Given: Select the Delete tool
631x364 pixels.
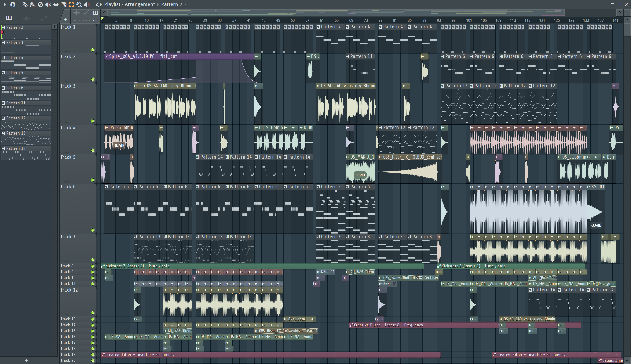Looking at the screenshot, I should pos(40,4).
